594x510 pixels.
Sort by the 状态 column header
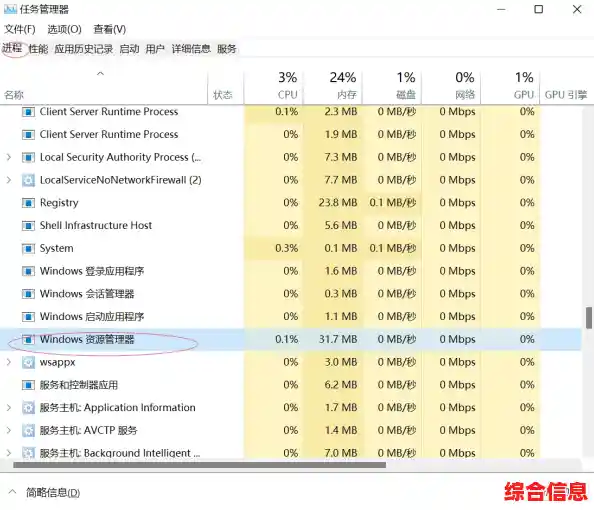tap(225, 87)
